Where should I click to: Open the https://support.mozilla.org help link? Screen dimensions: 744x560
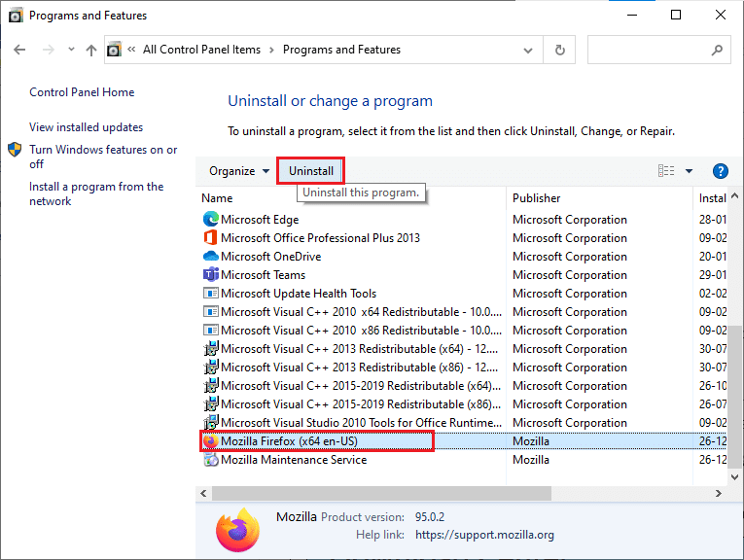[x=484, y=535]
